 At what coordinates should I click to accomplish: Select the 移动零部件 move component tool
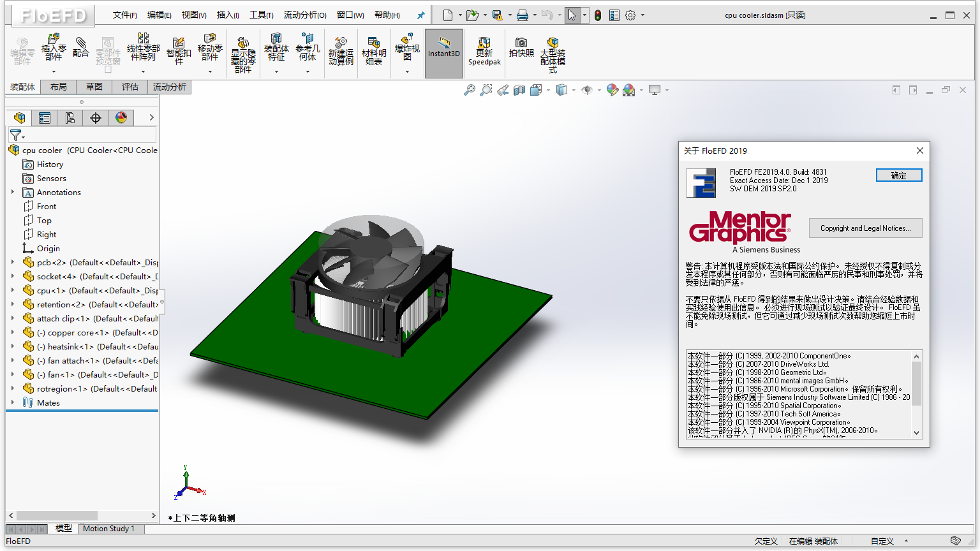(210, 48)
